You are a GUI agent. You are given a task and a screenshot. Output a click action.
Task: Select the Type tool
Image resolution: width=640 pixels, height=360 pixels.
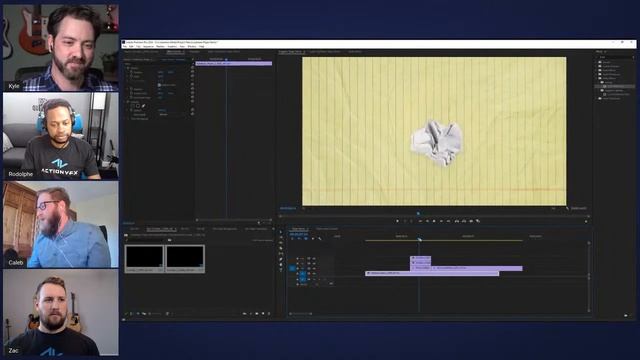281,269
